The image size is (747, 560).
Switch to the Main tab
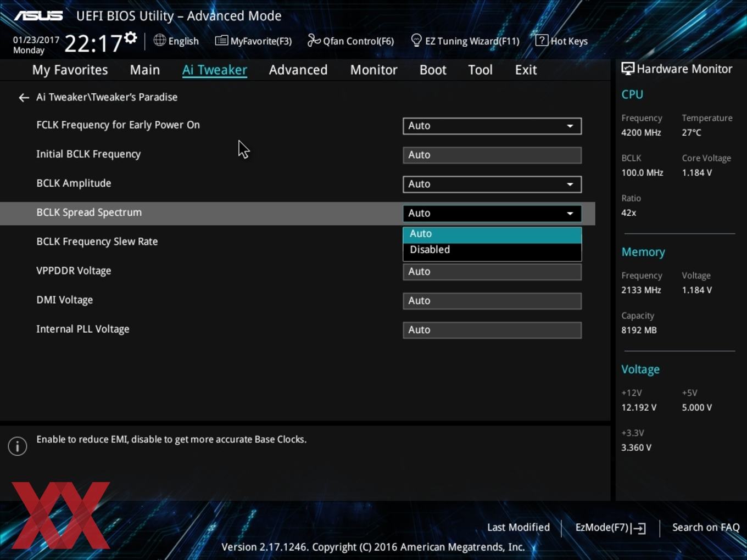click(x=145, y=70)
